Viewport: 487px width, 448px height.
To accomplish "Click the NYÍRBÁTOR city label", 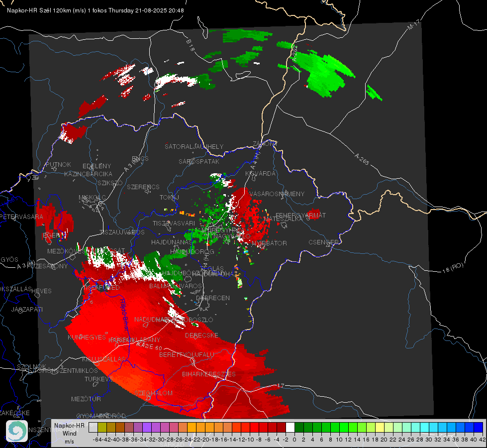I will click(x=269, y=243).
